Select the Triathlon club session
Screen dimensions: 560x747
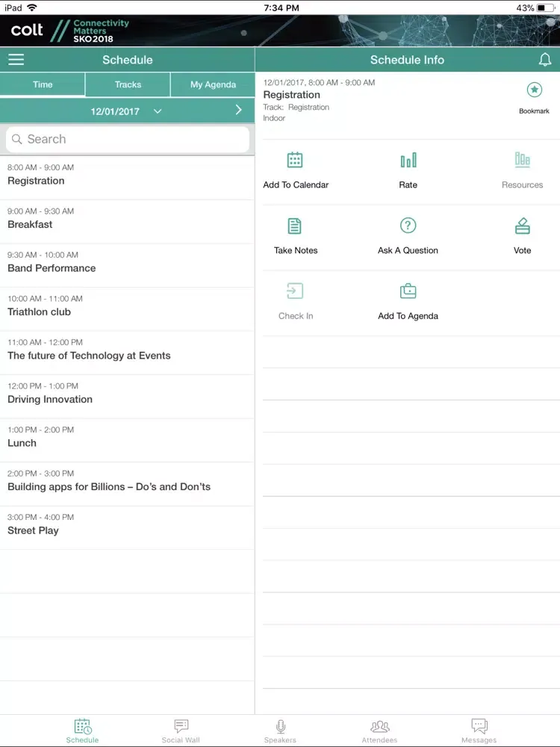[x=127, y=310]
